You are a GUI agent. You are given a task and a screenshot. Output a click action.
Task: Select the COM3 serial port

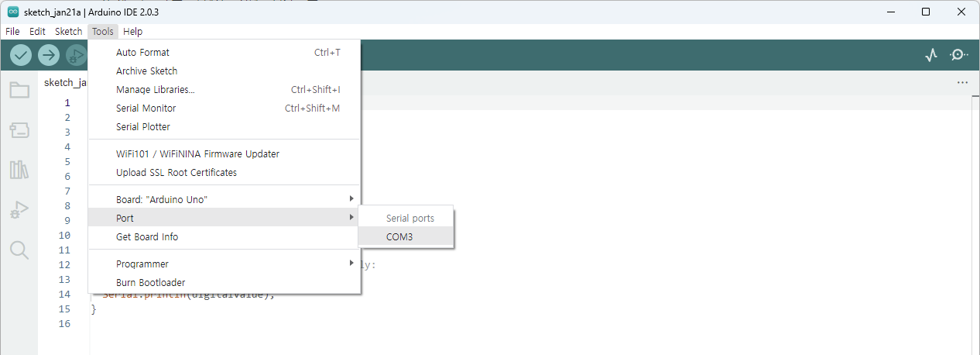coord(406,237)
